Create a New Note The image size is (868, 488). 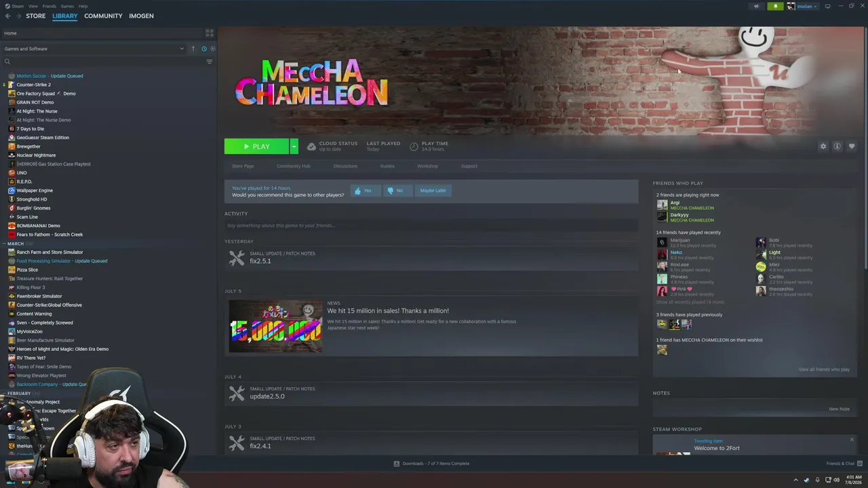point(839,409)
